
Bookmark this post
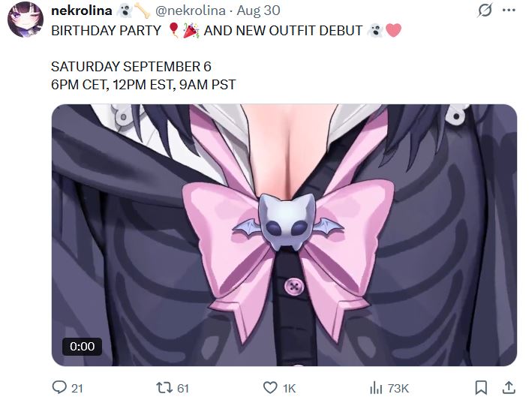click(x=481, y=387)
